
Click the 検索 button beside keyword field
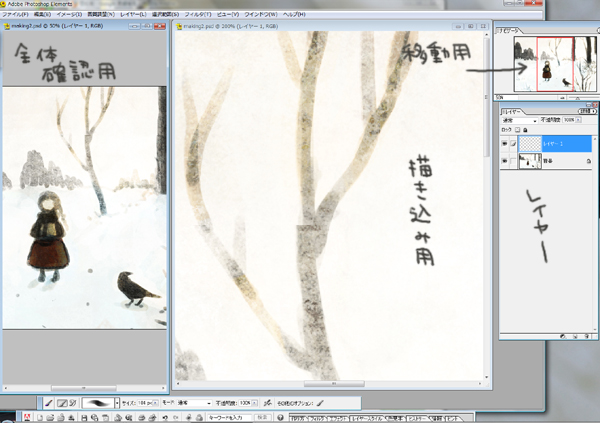(262, 418)
